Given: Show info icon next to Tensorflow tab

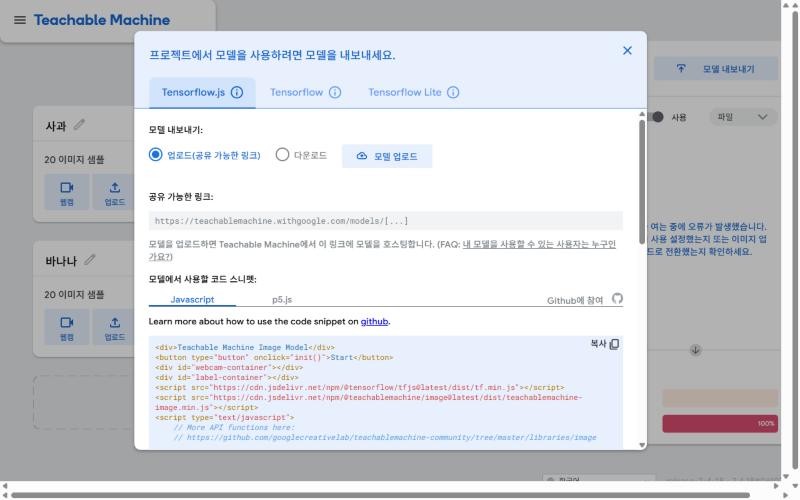Looking at the screenshot, I should 335,92.
